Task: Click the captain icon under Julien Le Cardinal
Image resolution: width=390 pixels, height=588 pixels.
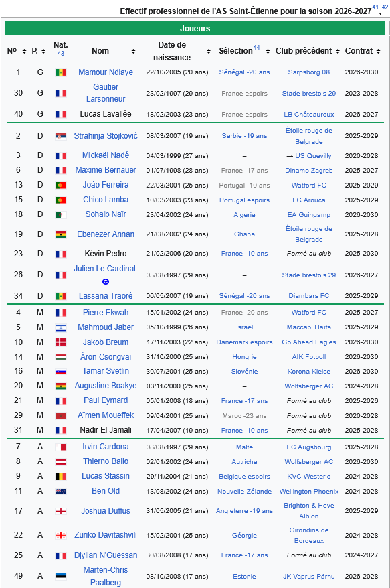Action: pyautogui.click(x=106, y=281)
